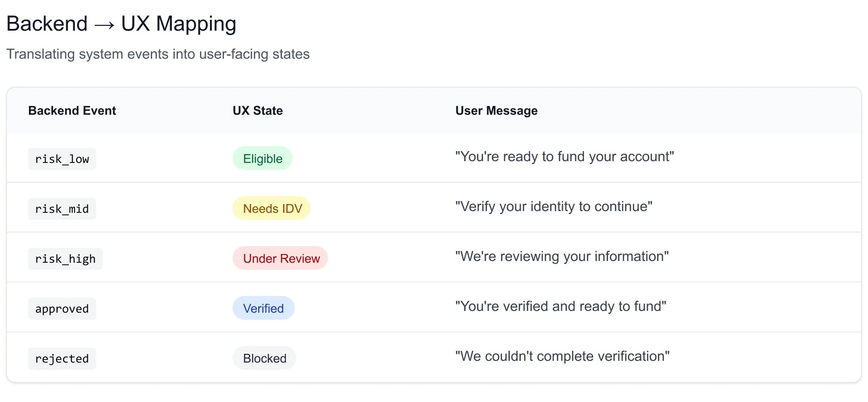
Task: Click the UX State column header
Action: (x=257, y=111)
